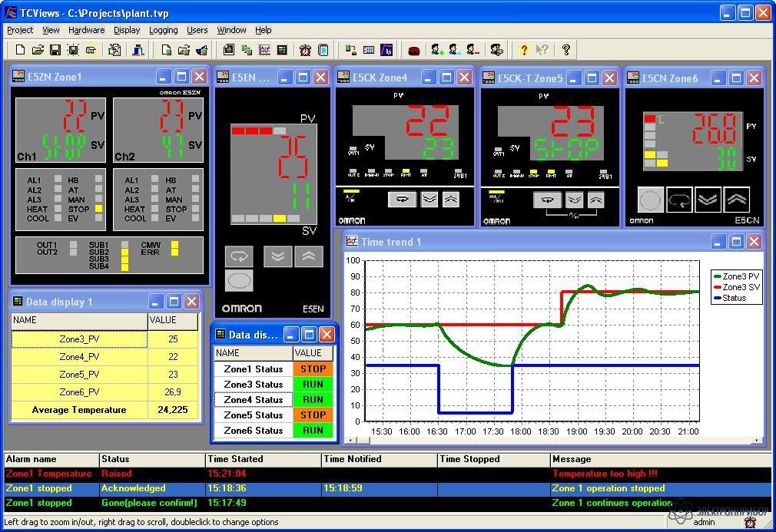Click the Open folder toolbar icon

point(38,50)
